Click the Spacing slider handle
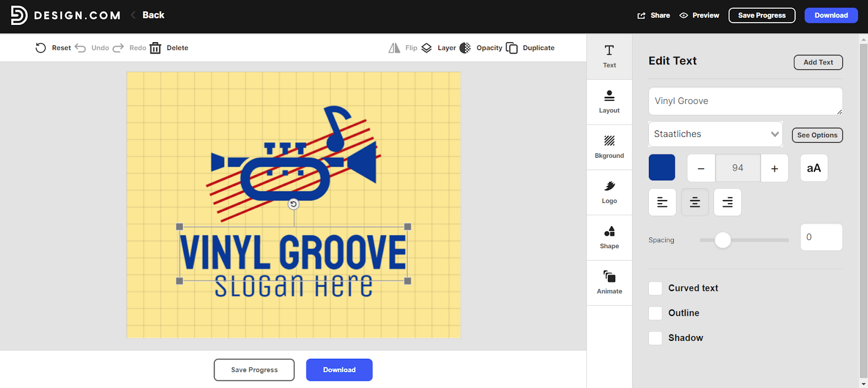 pyautogui.click(x=723, y=240)
